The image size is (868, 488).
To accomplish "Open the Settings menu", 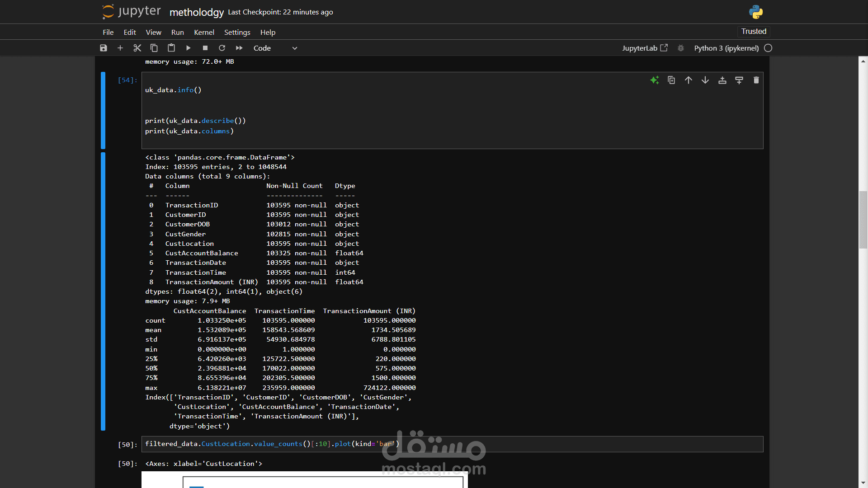I will pos(237,32).
